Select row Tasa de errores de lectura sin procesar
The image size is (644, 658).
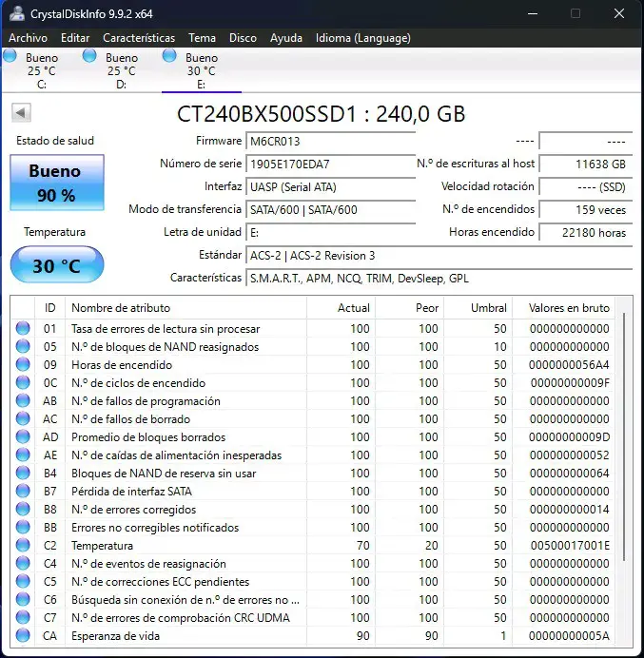click(x=313, y=329)
